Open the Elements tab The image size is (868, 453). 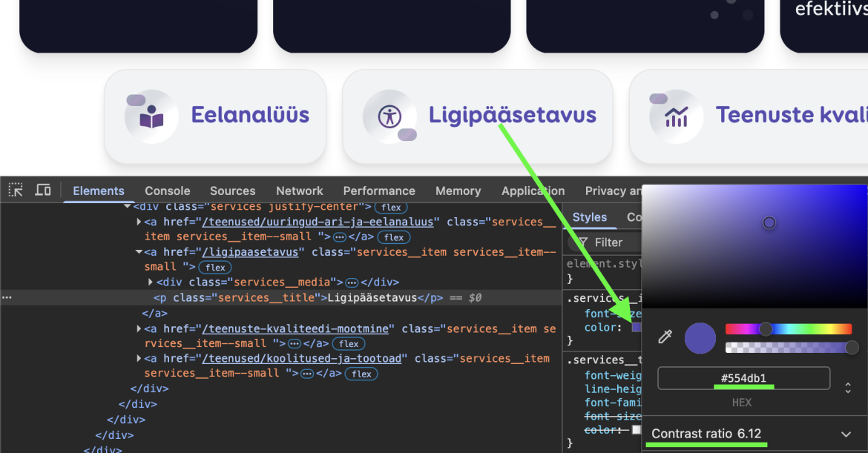click(x=99, y=191)
